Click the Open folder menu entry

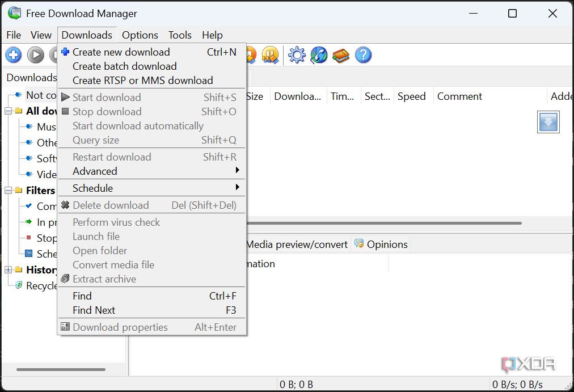tap(152, 251)
